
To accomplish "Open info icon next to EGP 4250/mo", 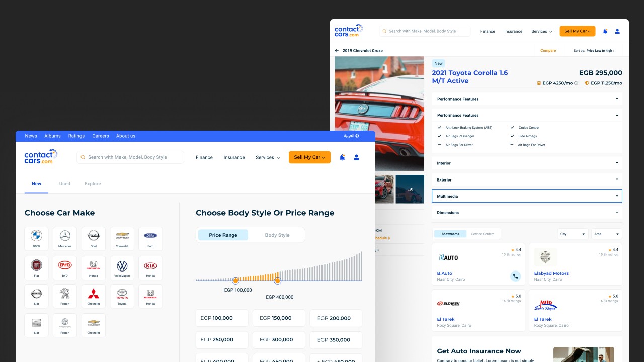I will tap(576, 83).
